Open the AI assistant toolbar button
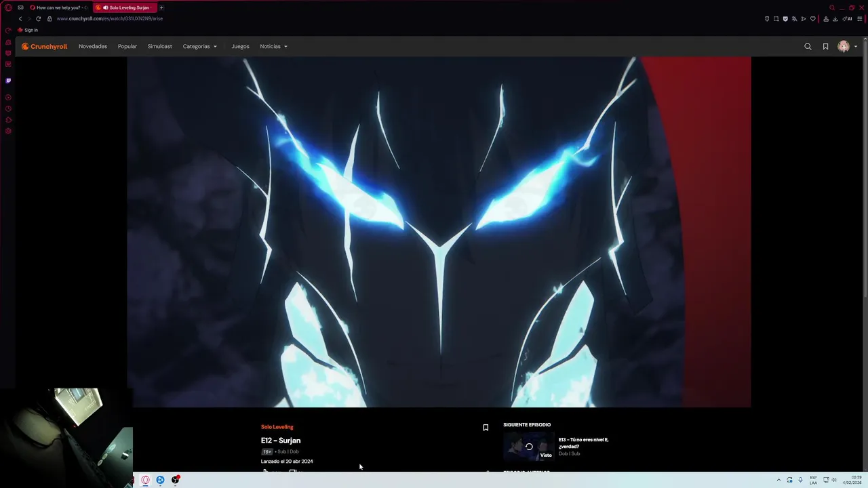This screenshot has width=868, height=488. tap(847, 19)
